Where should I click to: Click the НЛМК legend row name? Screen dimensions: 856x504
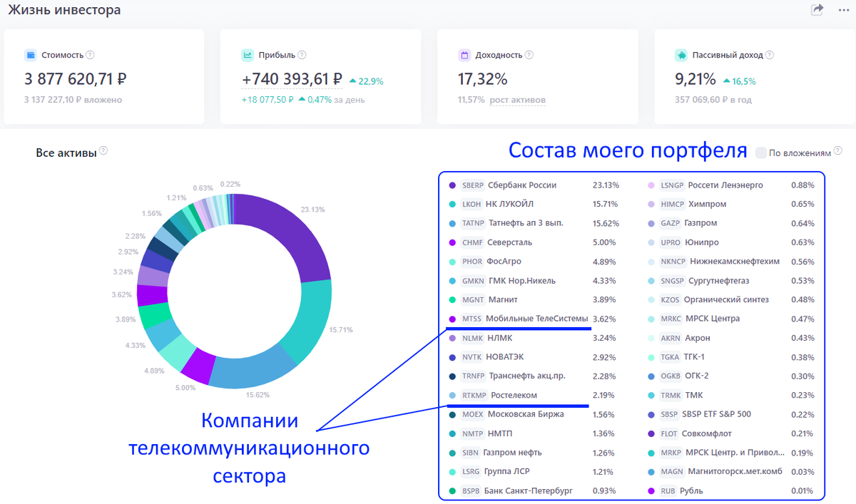(500, 338)
